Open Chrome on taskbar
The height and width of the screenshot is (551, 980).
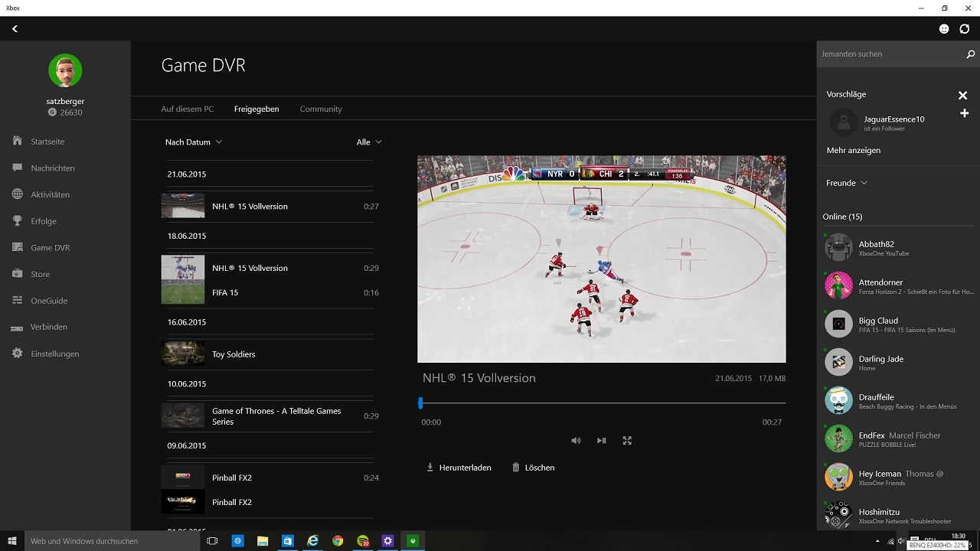tap(338, 541)
